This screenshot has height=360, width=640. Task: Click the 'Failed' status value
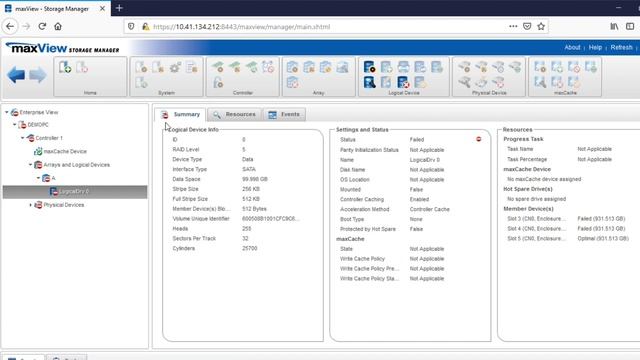click(417, 140)
